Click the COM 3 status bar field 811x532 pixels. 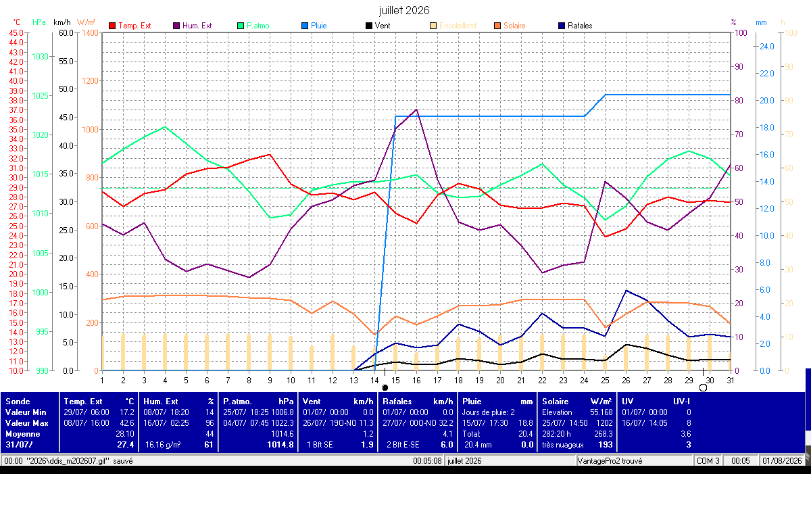tap(708, 460)
